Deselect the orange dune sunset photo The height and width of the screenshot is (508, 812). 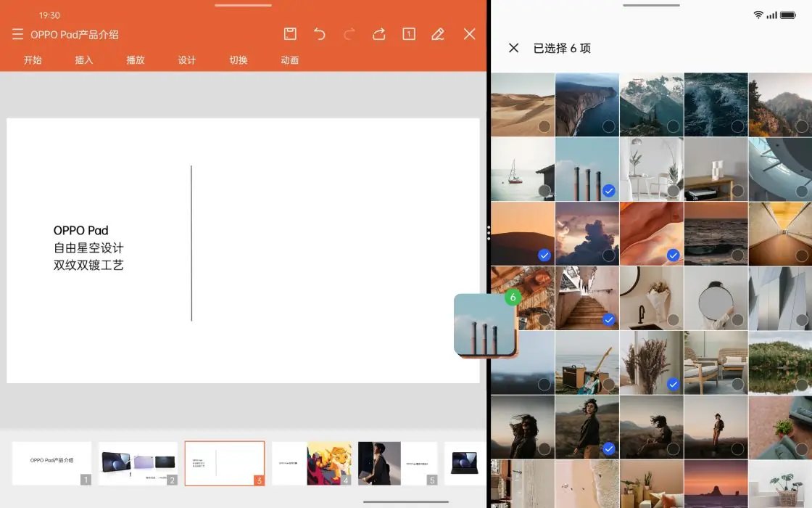(x=544, y=255)
